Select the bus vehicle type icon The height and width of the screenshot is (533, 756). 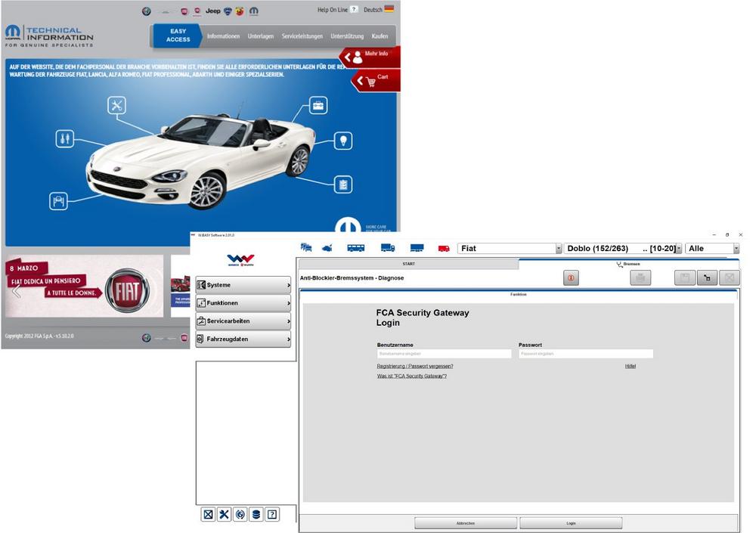(x=356, y=248)
